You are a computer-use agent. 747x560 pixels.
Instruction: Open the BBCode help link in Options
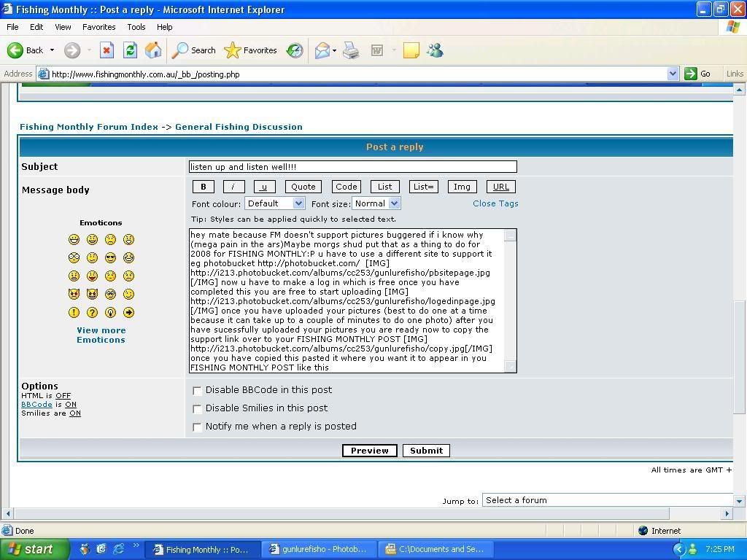(36, 404)
